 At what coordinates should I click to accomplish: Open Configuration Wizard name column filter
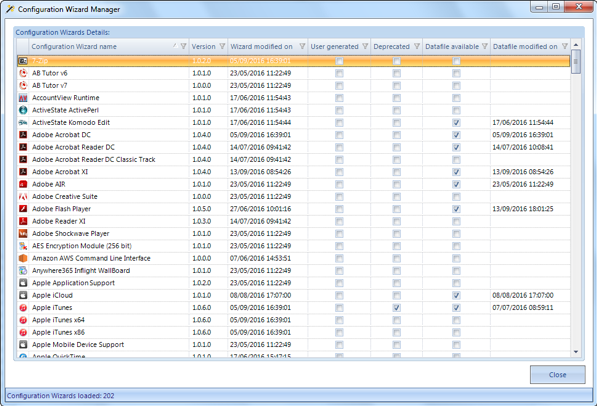[x=184, y=46]
